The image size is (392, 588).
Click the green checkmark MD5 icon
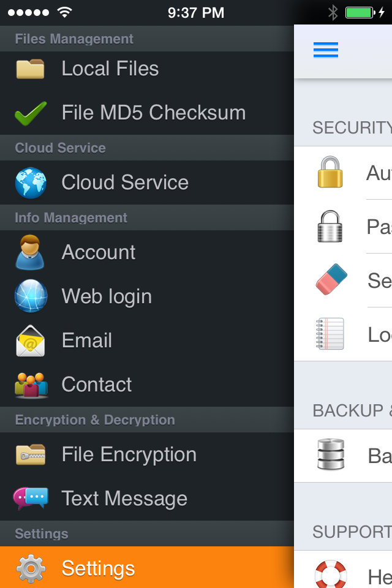30,113
